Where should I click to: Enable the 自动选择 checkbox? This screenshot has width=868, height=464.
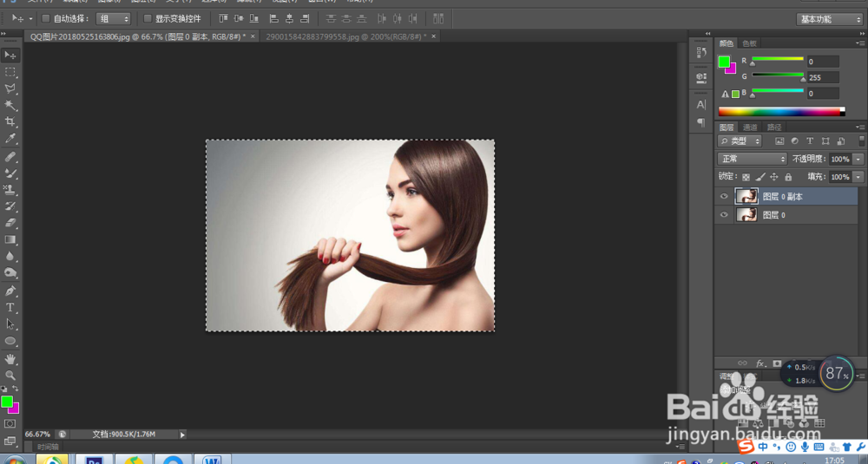pos(46,19)
